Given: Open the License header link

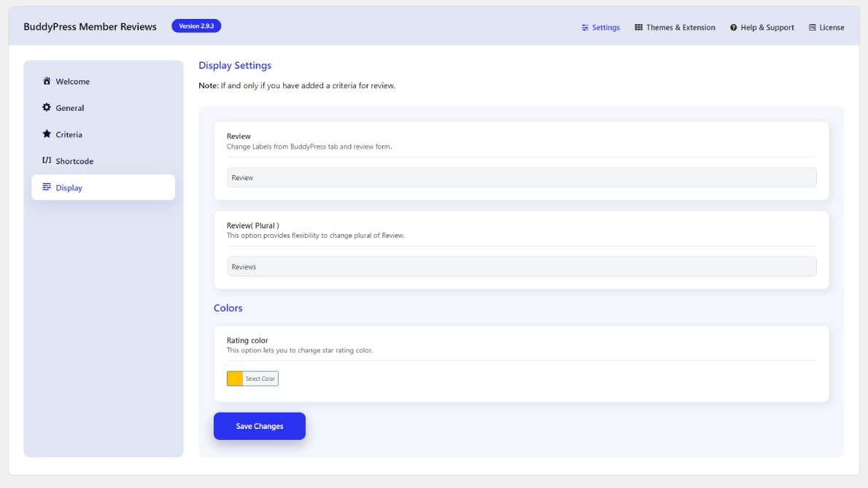Looking at the screenshot, I should pos(826,27).
